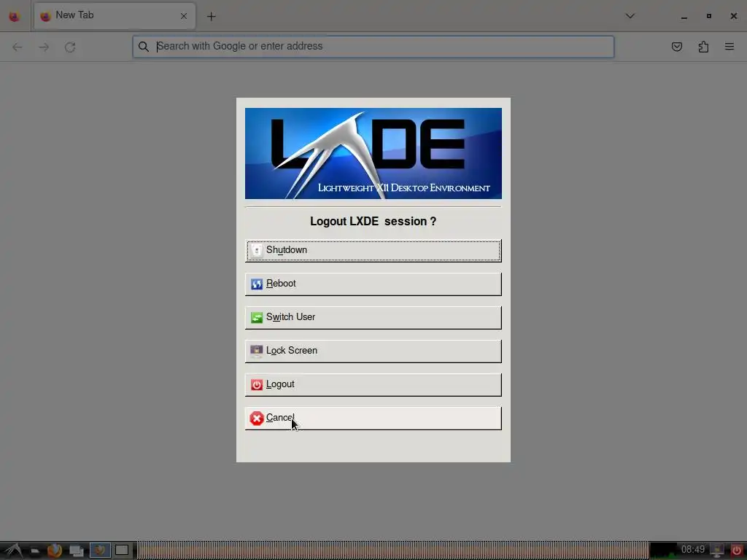This screenshot has width=747, height=560.
Task: Click the Firefox View icon left of tabs
Action: [x=15, y=16]
